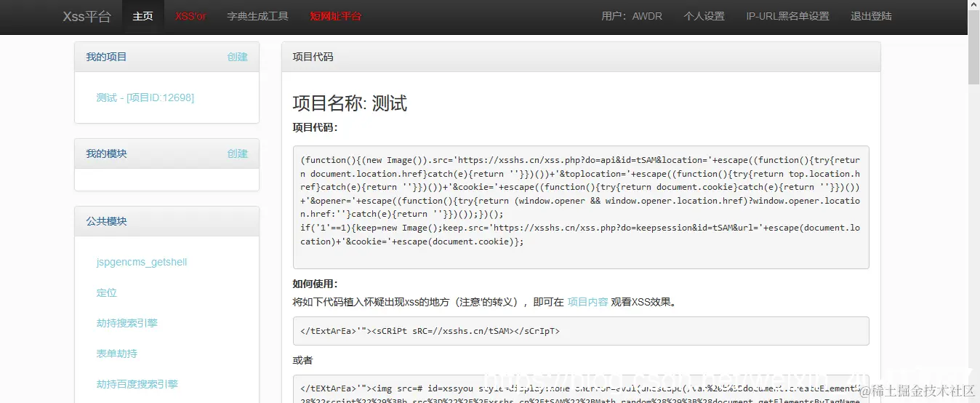Viewport: 980px width, 403px height.
Task: Open IP-URL黑名单设置 page
Action: (x=787, y=16)
